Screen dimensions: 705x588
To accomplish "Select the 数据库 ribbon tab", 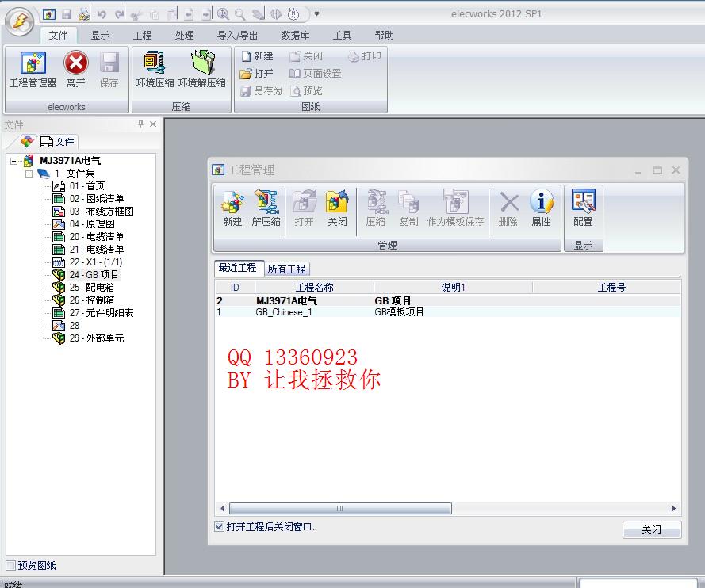I will [x=295, y=36].
